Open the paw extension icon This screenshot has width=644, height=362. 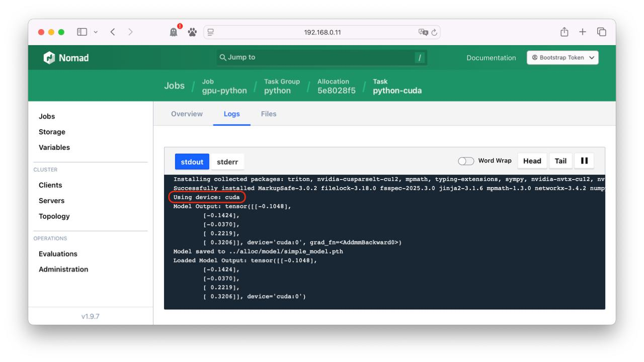click(192, 32)
